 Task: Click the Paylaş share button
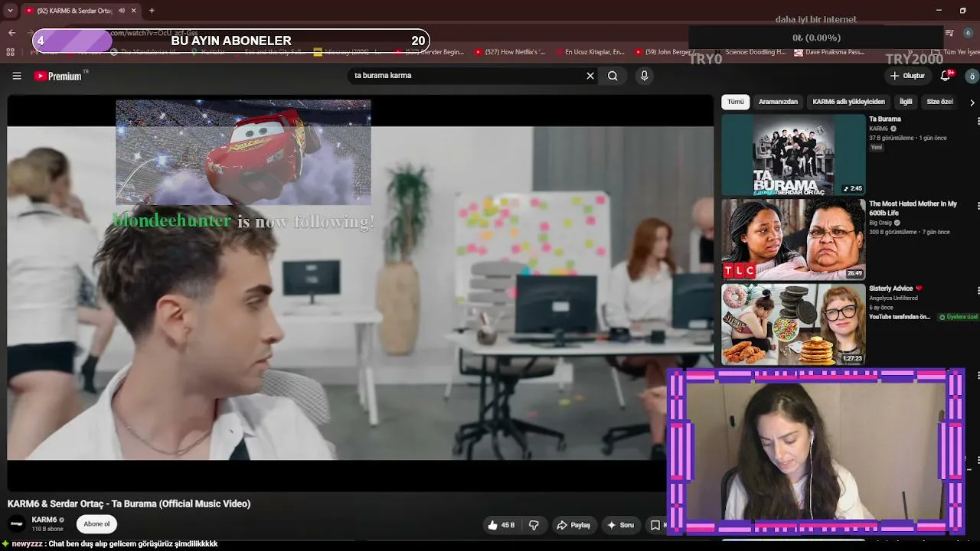click(573, 525)
